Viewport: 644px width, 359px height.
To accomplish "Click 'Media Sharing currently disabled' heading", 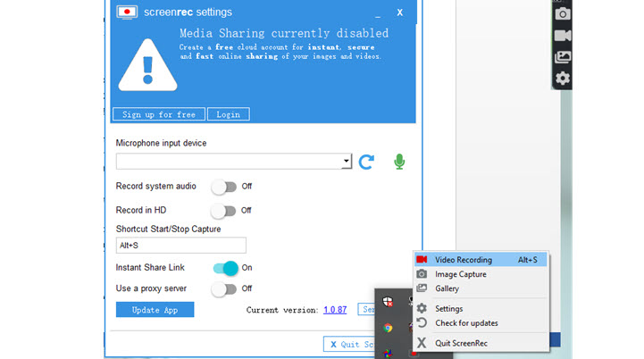I will coord(284,33).
